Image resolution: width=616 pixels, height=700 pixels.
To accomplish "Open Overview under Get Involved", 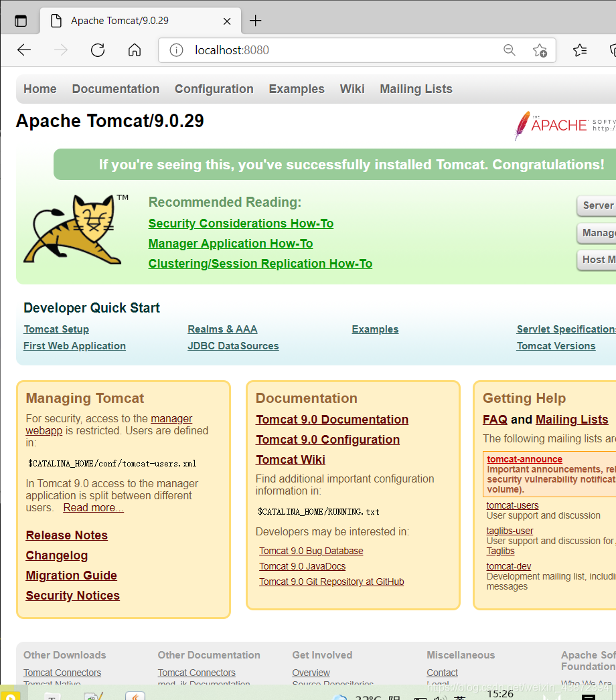I will click(x=311, y=673).
